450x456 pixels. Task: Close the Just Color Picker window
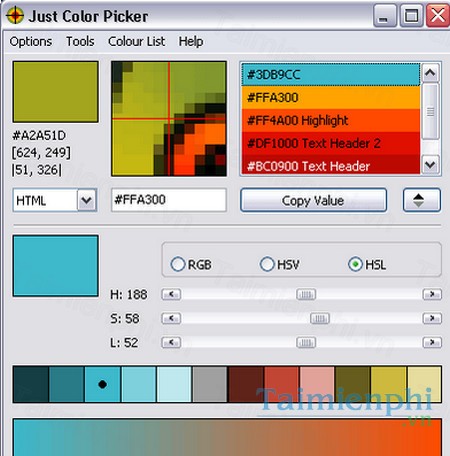pos(438,15)
